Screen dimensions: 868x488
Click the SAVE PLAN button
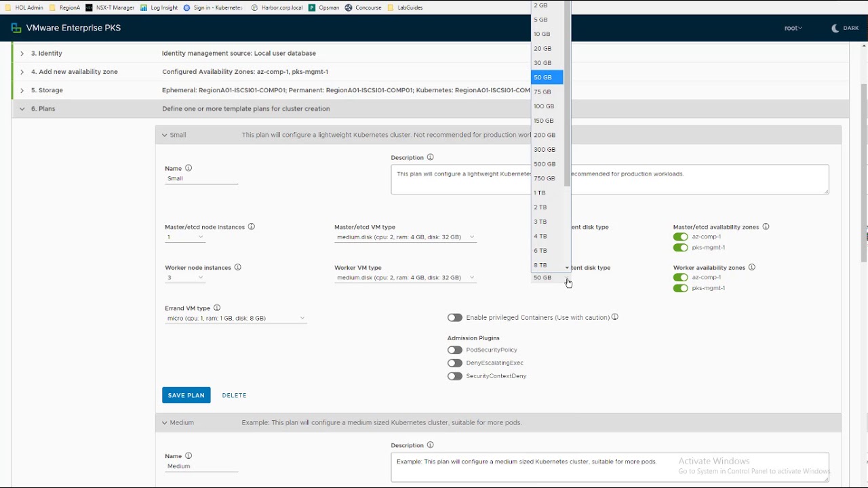pos(186,395)
